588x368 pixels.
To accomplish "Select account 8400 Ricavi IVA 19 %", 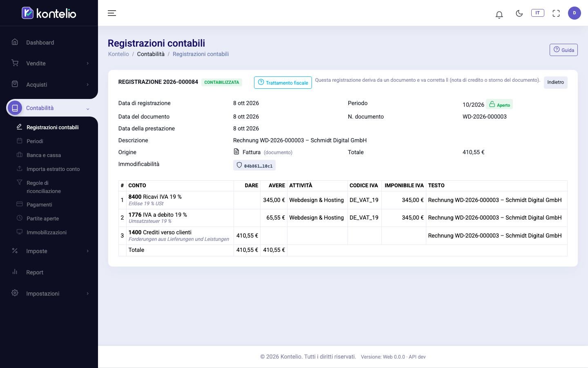I will tap(155, 197).
